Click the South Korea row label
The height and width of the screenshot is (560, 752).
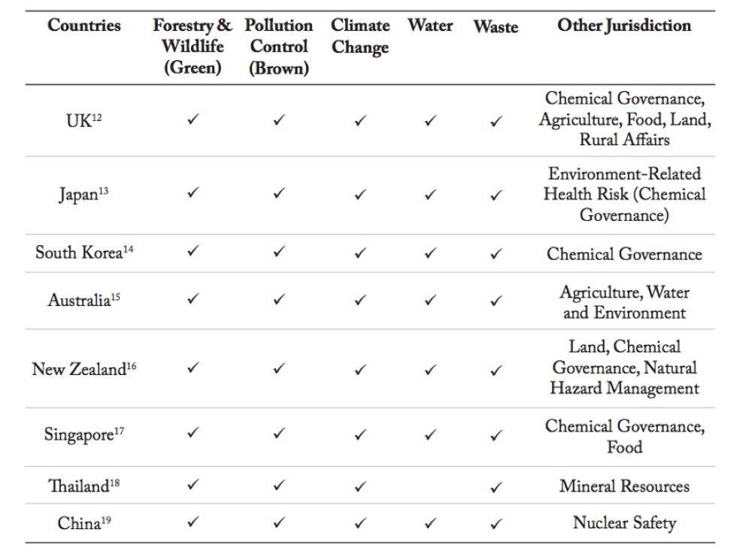78,253
